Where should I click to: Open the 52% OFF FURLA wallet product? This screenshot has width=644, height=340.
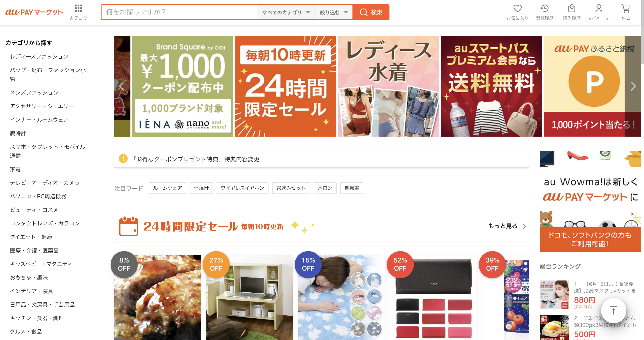click(433, 297)
